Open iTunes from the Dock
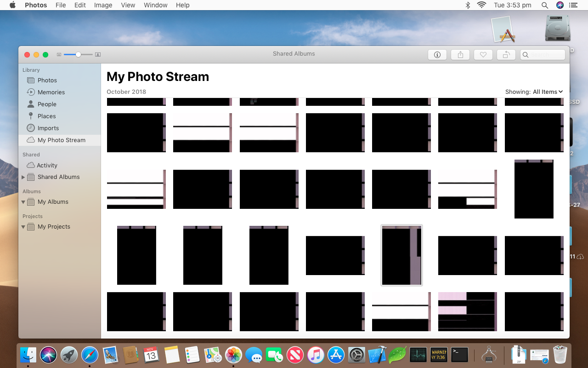The image size is (588, 368). point(315,355)
